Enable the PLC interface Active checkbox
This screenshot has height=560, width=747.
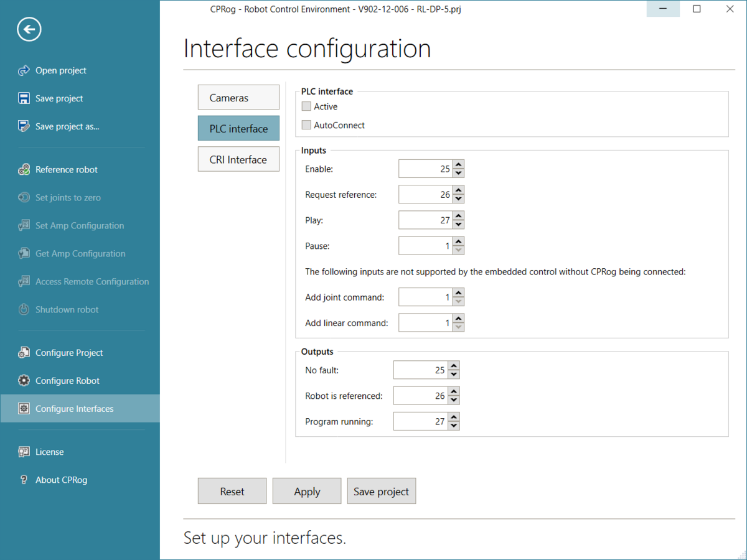(306, 106)
